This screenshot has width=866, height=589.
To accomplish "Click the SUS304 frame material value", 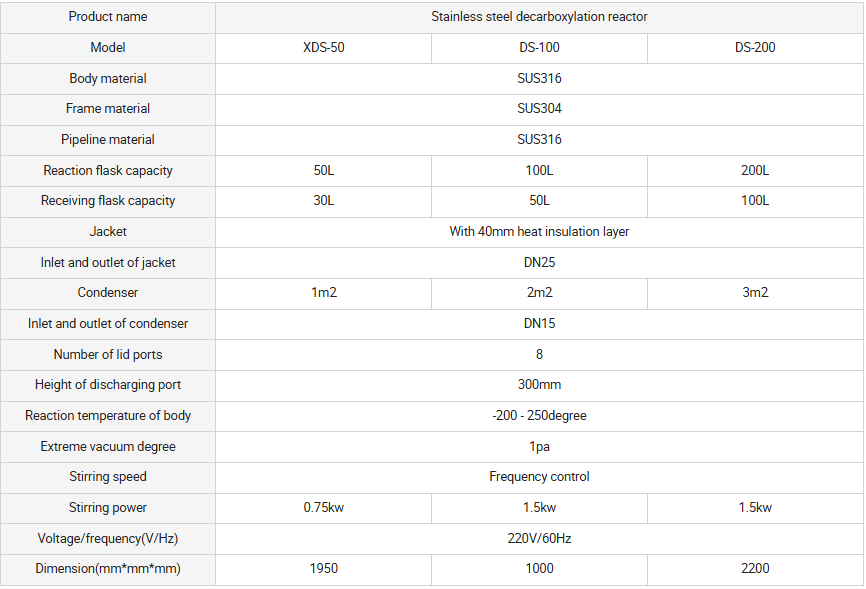I will tap(539, 108).
